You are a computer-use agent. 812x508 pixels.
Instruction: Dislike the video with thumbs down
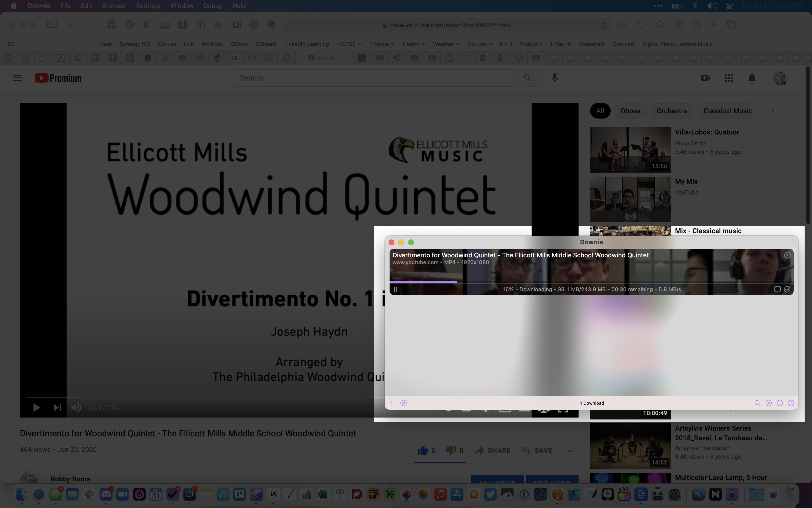click(x=451, y=450)
